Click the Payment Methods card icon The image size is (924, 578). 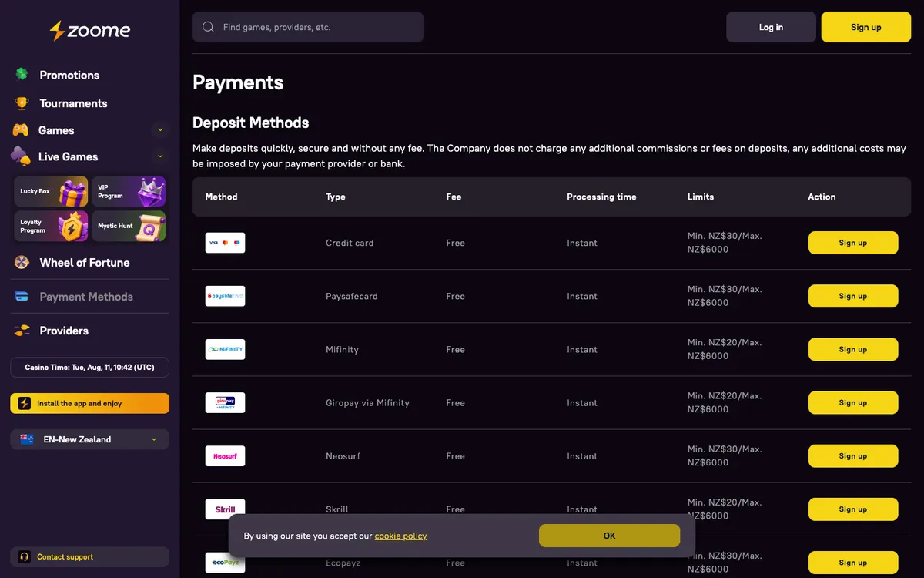(x=22, y=296)
